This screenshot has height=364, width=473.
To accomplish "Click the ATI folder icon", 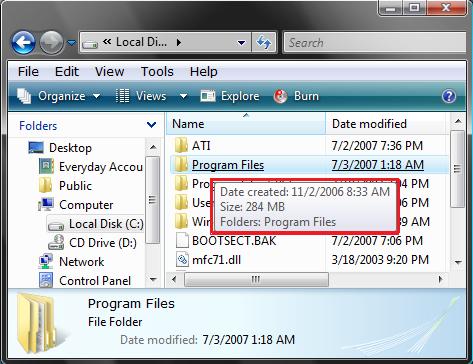I will [x=181, y=145].
